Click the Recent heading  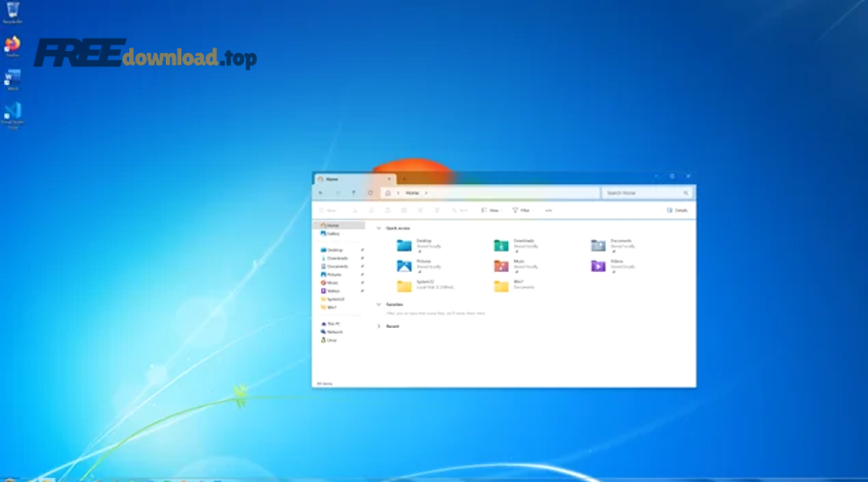point(393,327)
